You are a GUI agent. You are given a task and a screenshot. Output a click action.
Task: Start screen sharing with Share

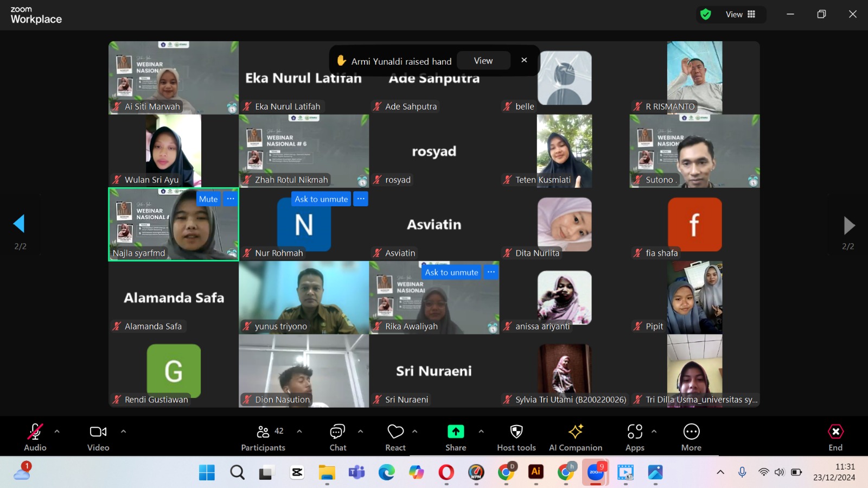tap(456, 438)
